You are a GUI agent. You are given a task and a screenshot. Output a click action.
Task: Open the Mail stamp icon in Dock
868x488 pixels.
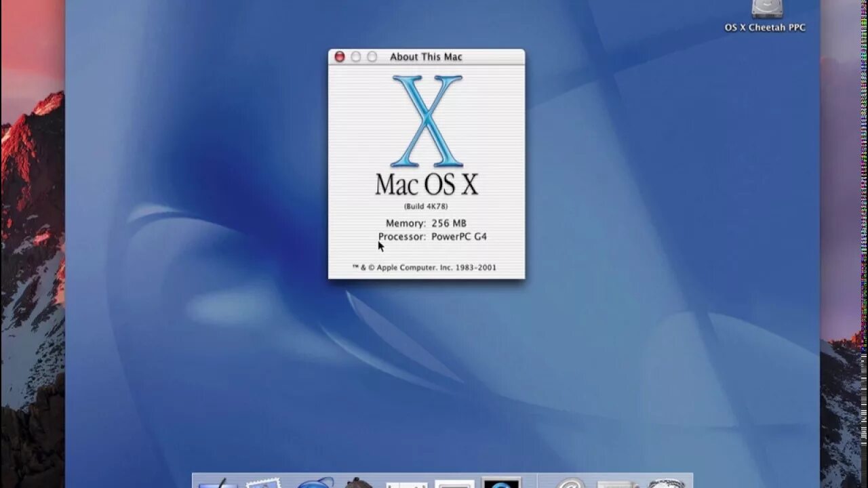[263, 483]
